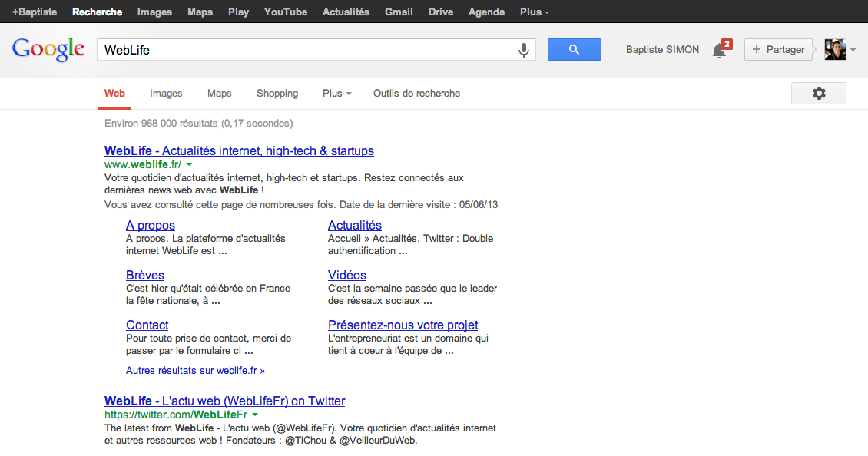Click the Partager share button

[778, 49]
